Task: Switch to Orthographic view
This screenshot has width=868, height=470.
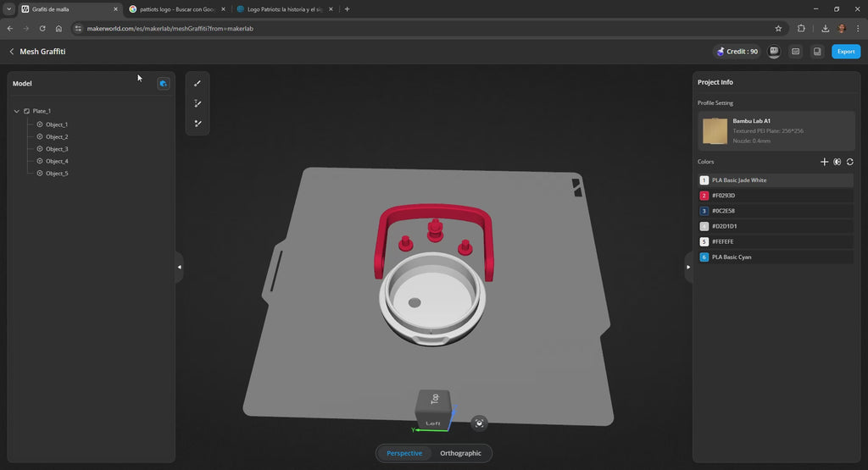Action: [460, 453]
